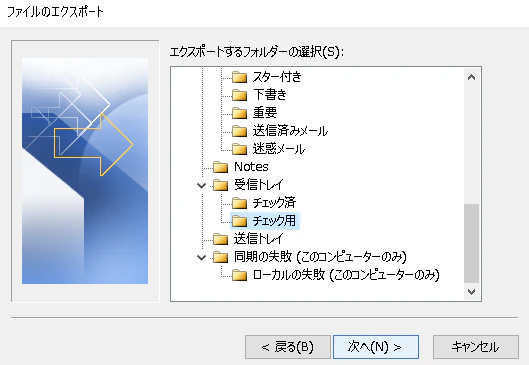Select the 送信トレイ folder label
The height and width of the screenshot is (365, 529).
click(258, 239)
